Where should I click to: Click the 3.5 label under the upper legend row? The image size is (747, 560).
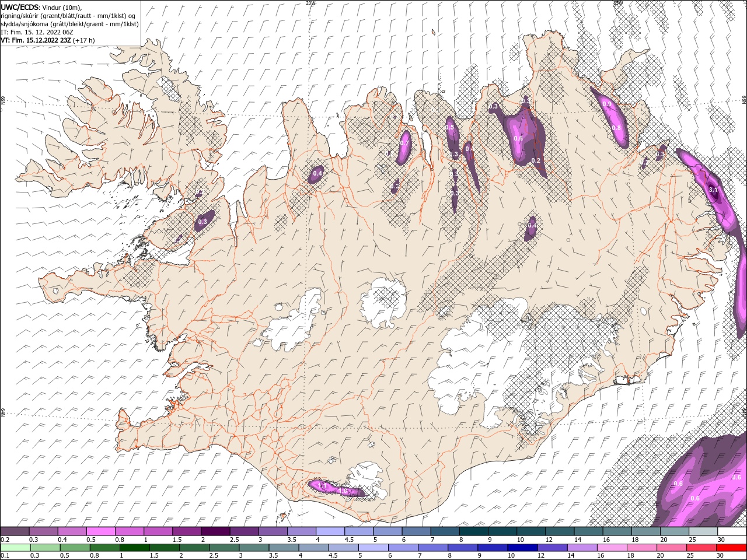[x=292, y=540]
